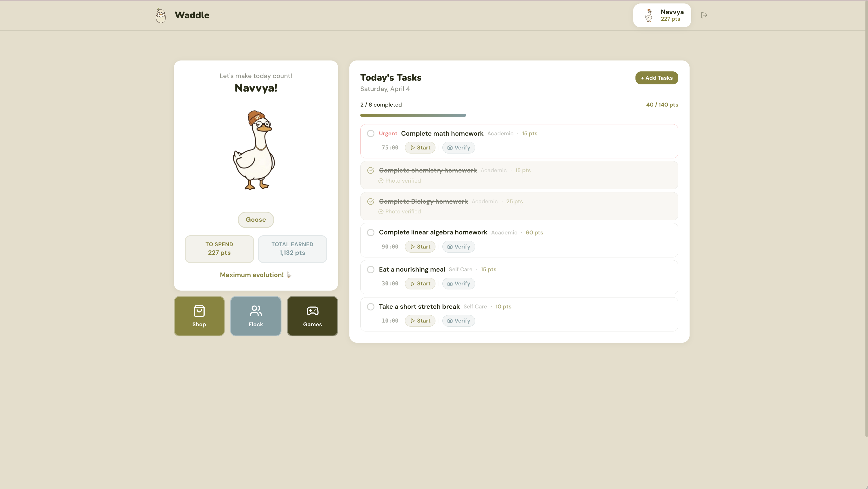The width and height of the screenshot is (868, 489).
Task: Open the Games tile
Action: pos(312,316)
